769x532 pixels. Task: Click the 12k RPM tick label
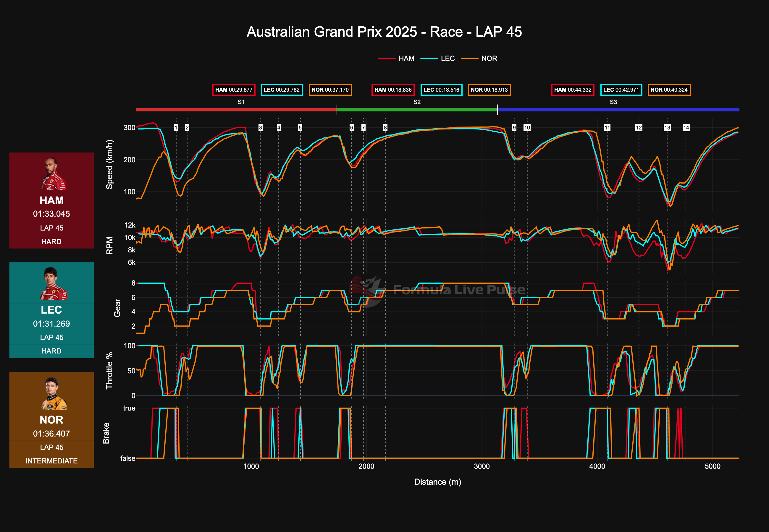[x=130, y=225]
